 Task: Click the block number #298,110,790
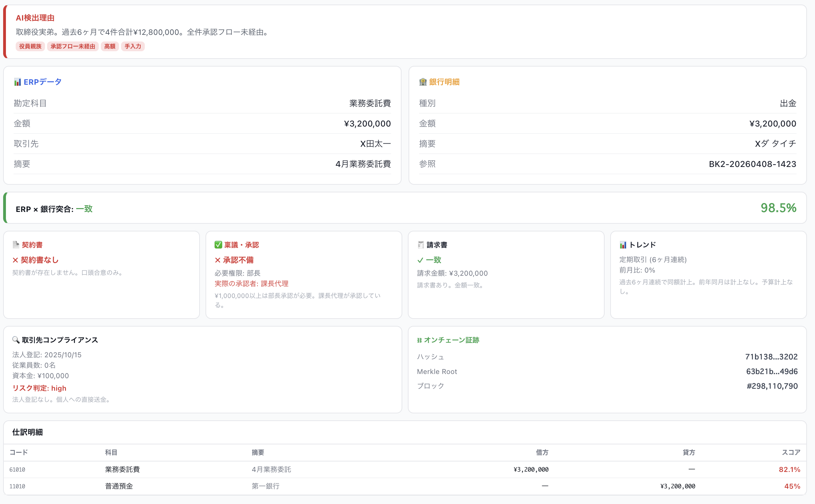coord(772,386)
